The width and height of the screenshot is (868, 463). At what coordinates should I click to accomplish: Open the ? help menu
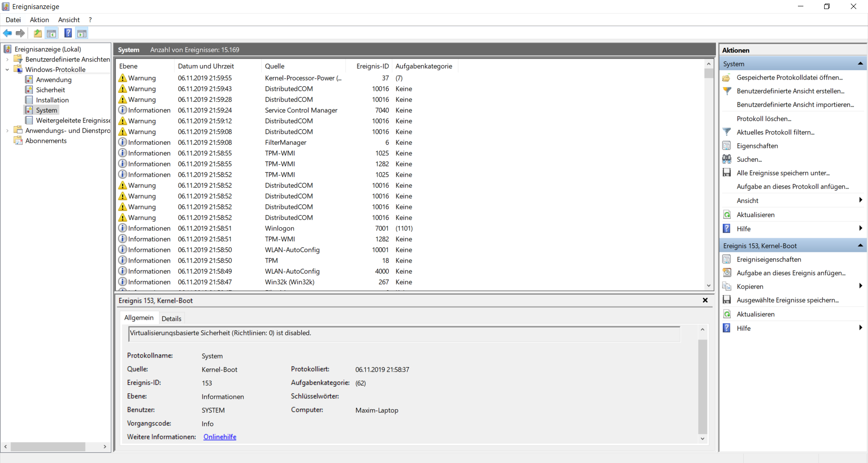point(90,20)
